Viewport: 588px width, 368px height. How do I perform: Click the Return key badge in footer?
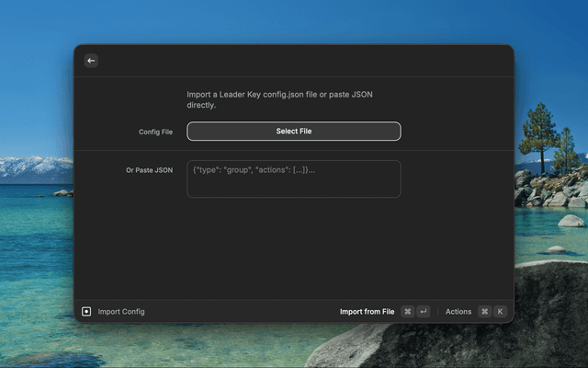tap(423, 312)
